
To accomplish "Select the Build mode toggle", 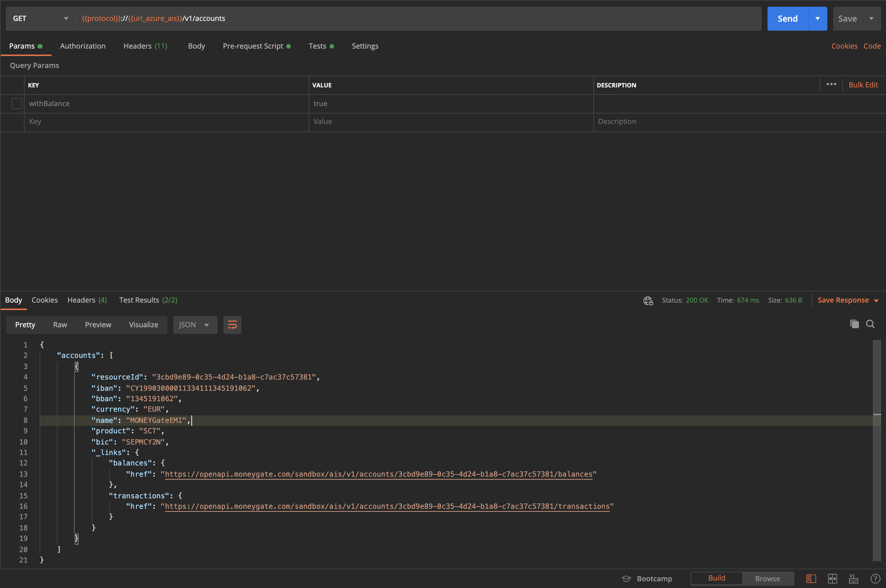I will click(716, 578).
